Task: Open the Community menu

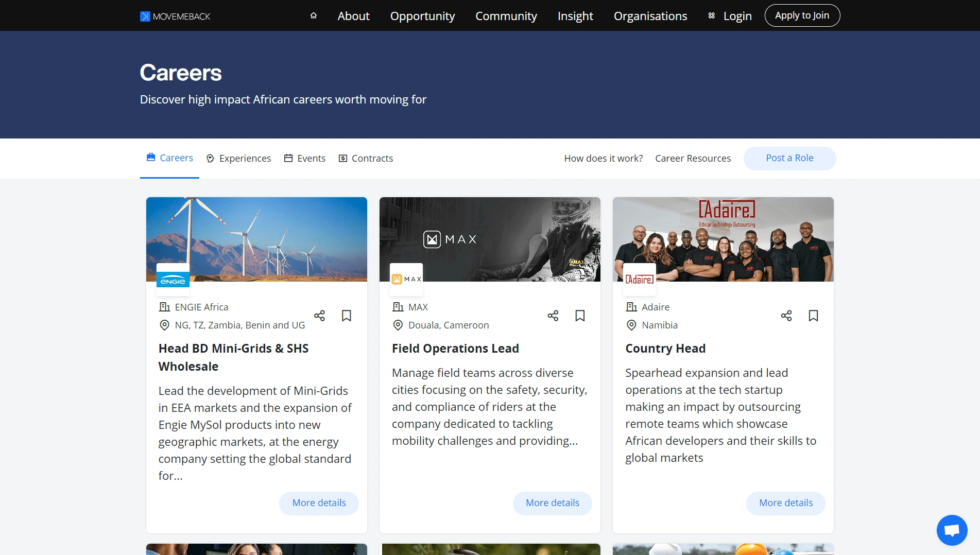Action: (506, 16)
